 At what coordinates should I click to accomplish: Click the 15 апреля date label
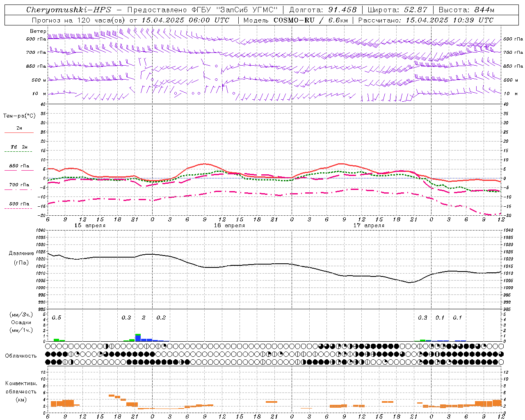(90, 226)
